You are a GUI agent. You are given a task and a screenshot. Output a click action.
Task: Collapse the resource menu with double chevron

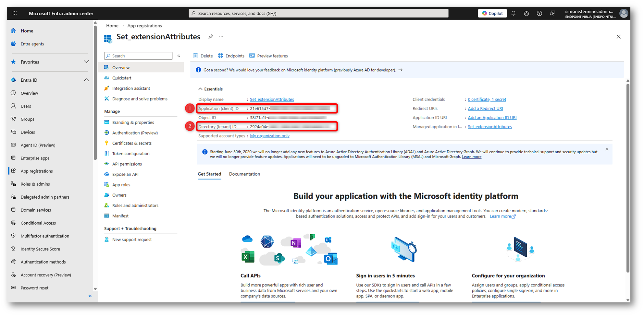(x=179, y=56)
